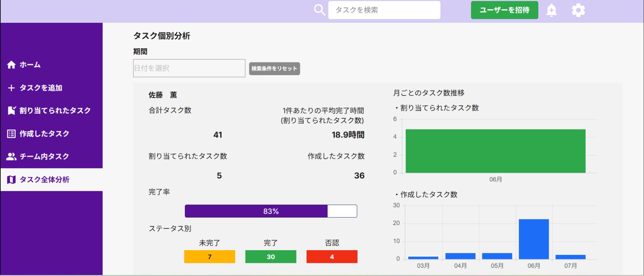644x276 pixels.
Task: Click the home icon in sidebar
Action: (11, 65)
